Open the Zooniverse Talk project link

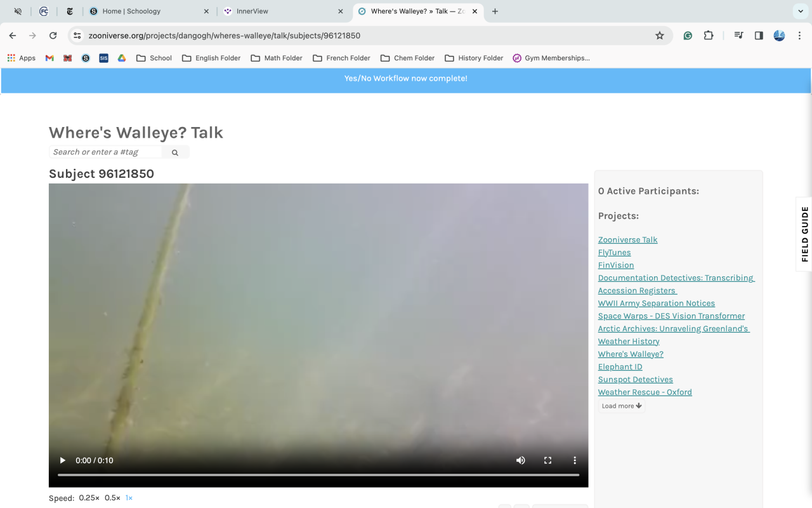coord(627,239)
